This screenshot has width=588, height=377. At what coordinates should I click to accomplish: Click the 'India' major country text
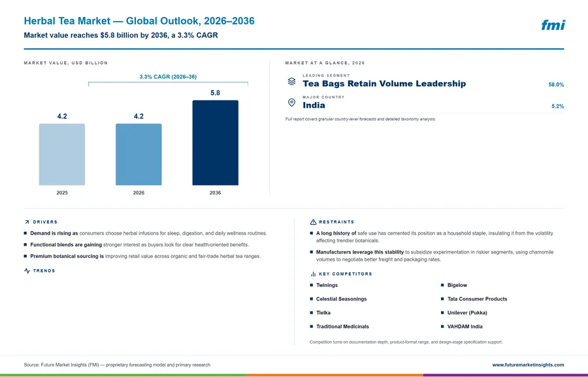point(314,105)
